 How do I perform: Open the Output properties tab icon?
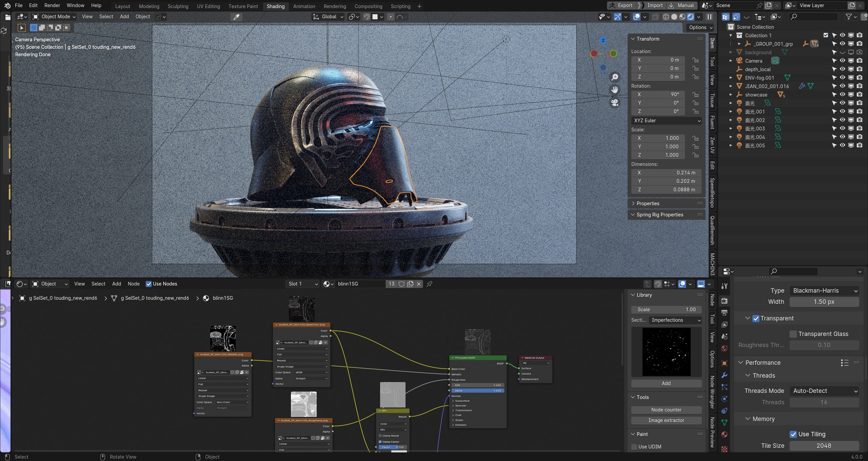725,313
